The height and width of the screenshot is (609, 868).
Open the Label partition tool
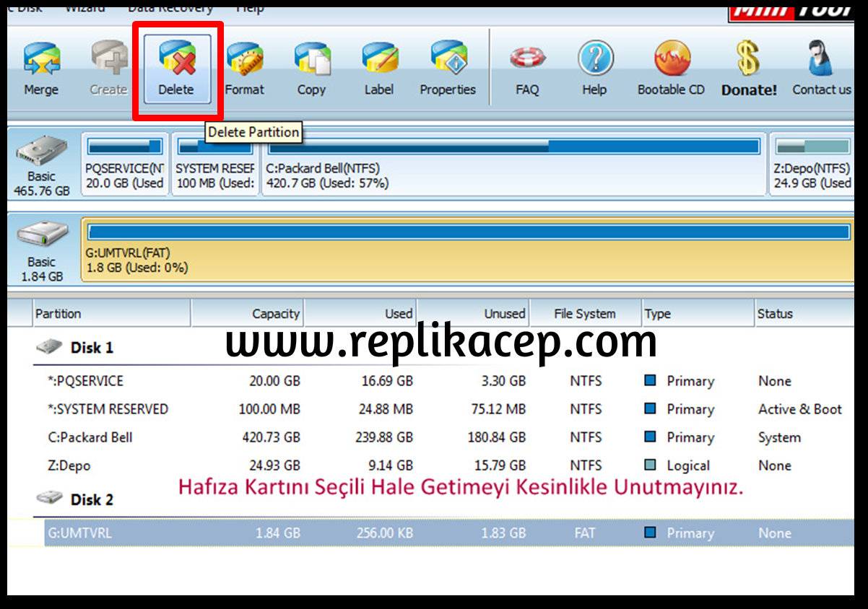(x=378, y=69)
